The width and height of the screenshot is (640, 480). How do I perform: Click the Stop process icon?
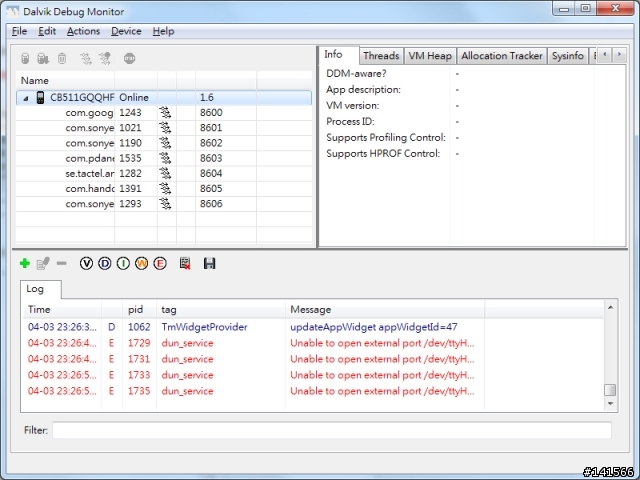tap(129, 58)
